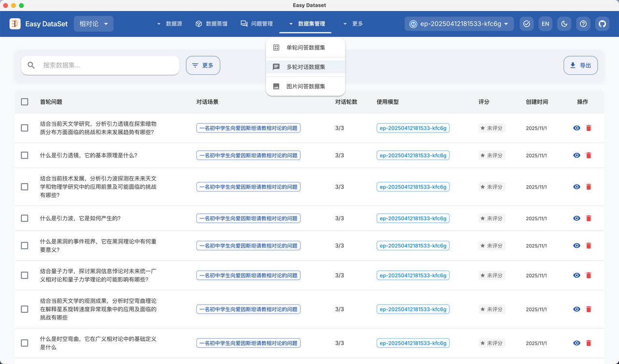Open the GitHub repository icon
This screenshot has width=619, height=364.
[x=602, y=24]
